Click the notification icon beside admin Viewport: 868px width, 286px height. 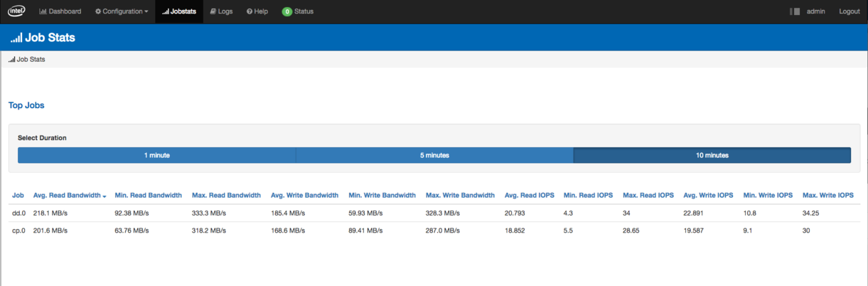point(795,11)
